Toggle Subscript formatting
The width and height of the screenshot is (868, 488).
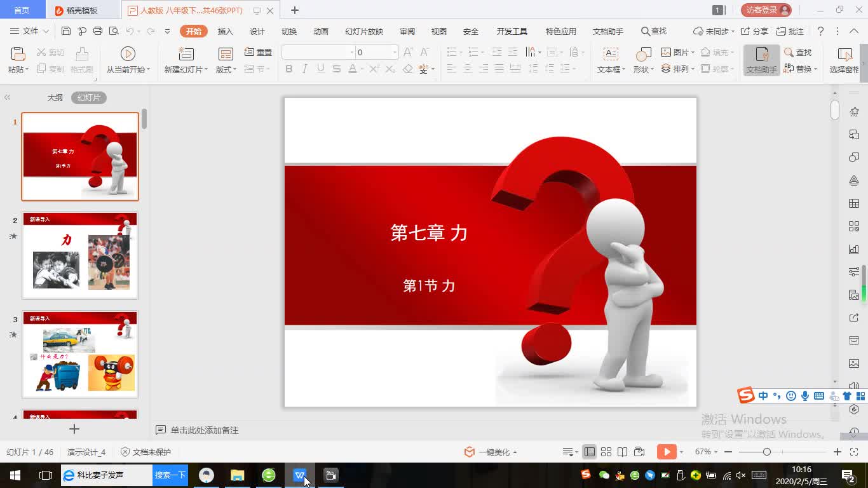coord(390,69)
